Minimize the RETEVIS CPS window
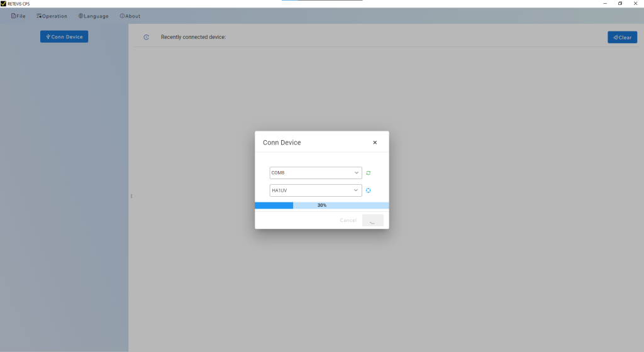The width and height of the screenshot is (644, 352). 605,3
